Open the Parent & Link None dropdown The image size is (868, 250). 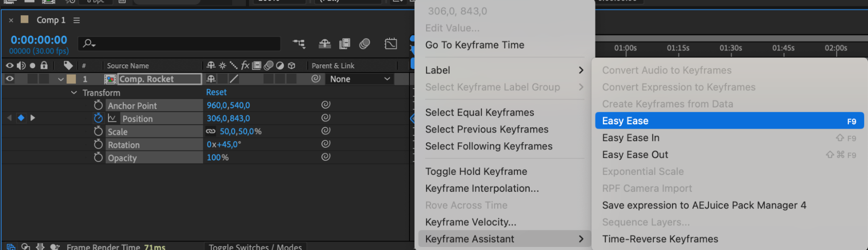360,79
